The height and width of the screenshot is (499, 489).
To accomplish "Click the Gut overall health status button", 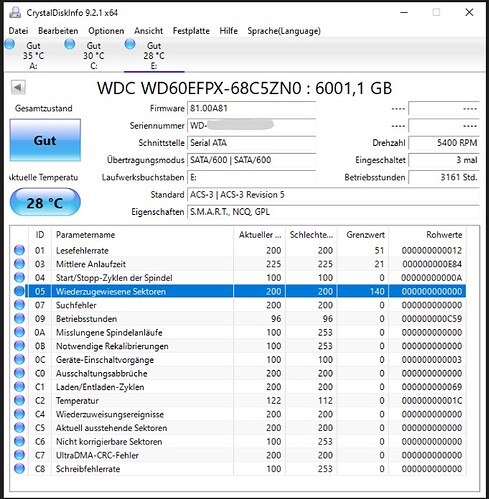I will coord(45,140).
